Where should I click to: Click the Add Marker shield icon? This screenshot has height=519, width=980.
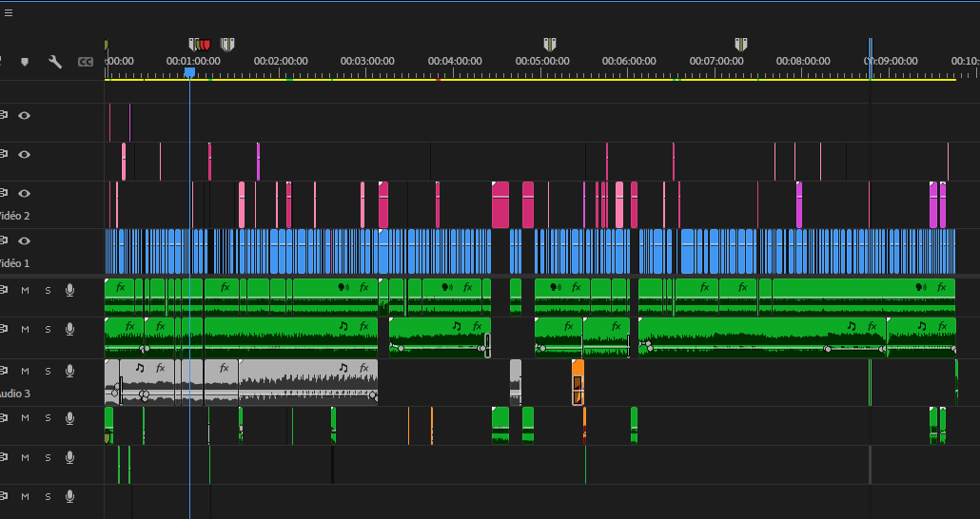click(25, 62)
